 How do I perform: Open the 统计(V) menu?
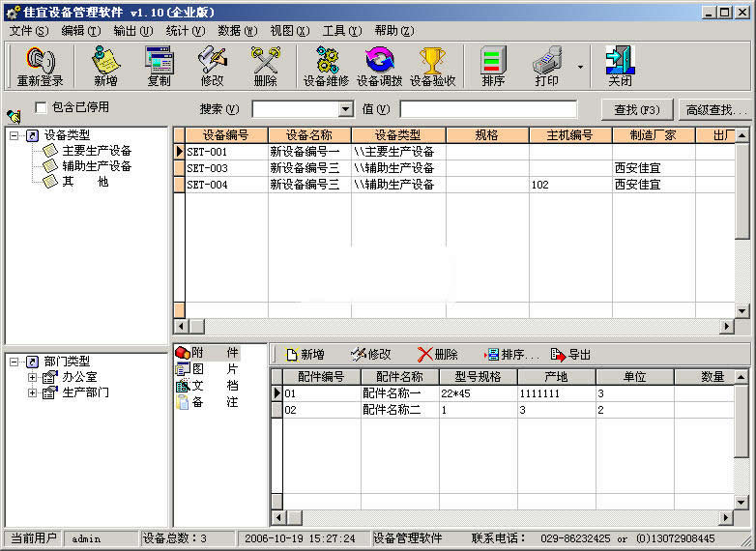tap(186, 31)
